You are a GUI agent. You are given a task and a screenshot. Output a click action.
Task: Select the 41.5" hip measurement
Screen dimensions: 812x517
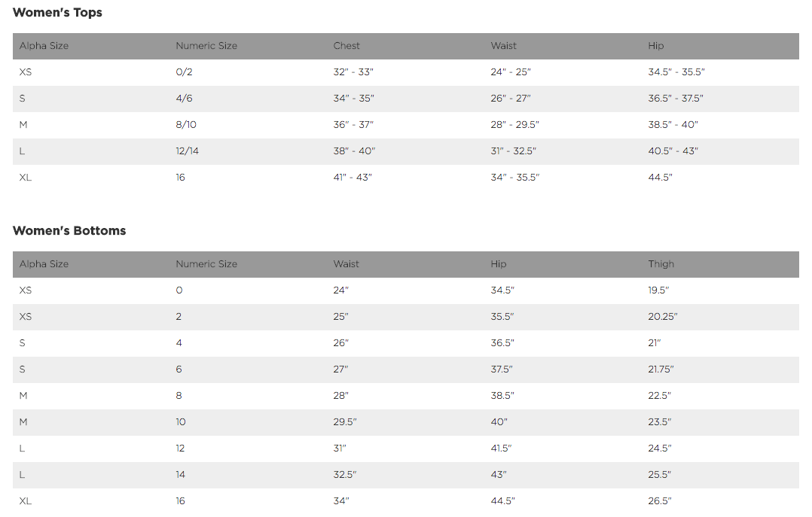(501, 449)
